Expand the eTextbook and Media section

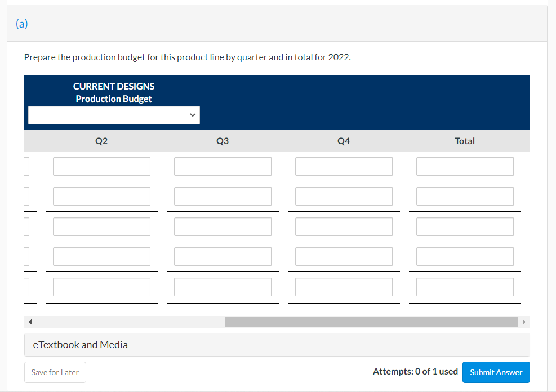click(277, 345)
